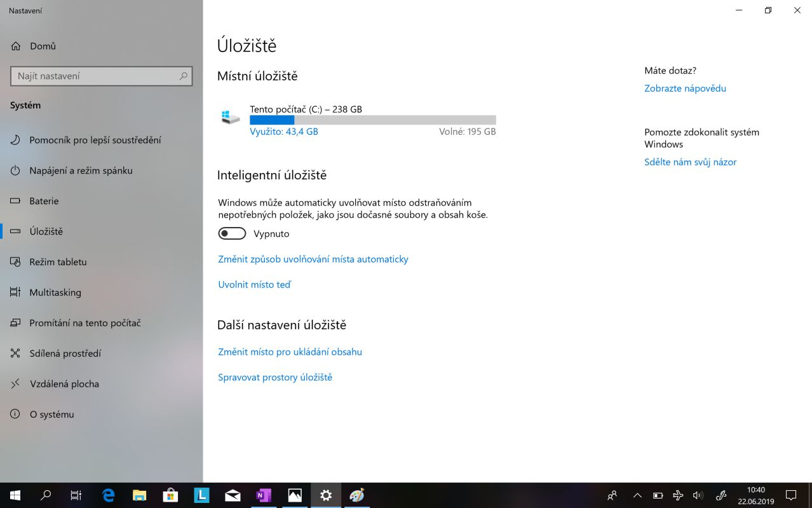The height and width of the screenshot is (508, 812).
Task: Open the Windows Start menu
Action: (15, 495)
